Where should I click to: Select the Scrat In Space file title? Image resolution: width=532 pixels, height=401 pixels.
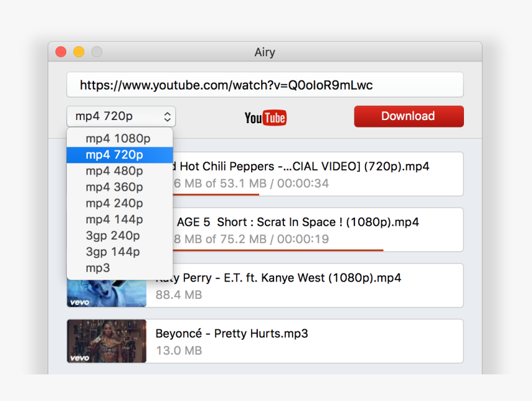click(298, 222)
